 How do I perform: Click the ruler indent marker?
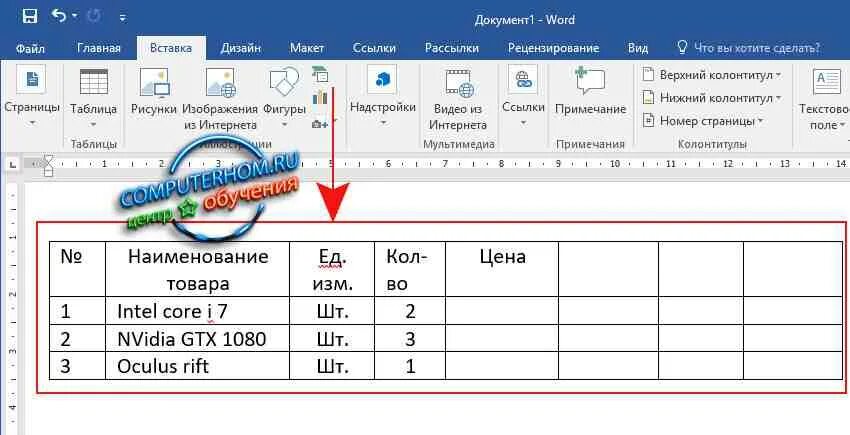coord(48,165)
